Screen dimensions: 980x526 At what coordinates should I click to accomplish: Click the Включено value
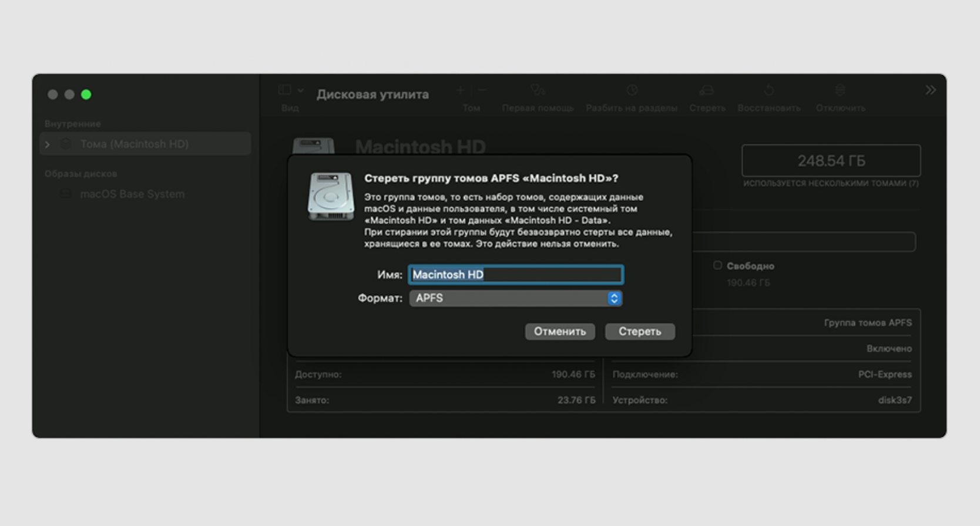click(889, 349)
